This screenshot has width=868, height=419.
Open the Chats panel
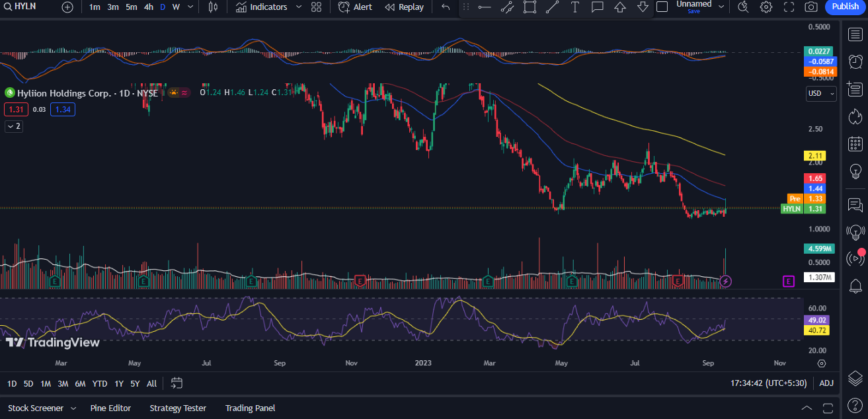(x=855, y=205)
